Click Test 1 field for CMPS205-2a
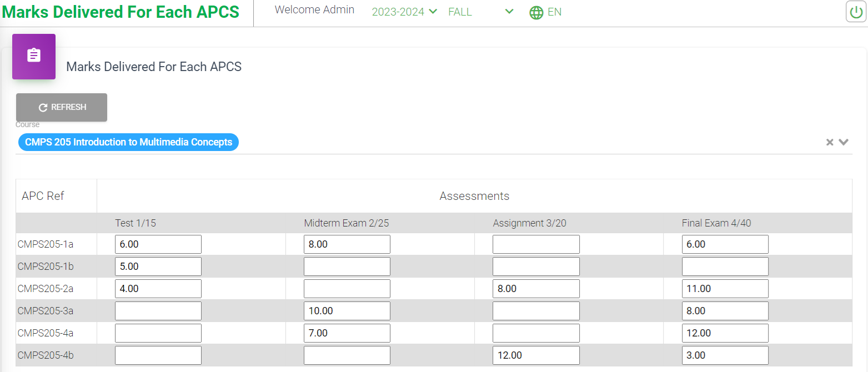 coord(158,289)
